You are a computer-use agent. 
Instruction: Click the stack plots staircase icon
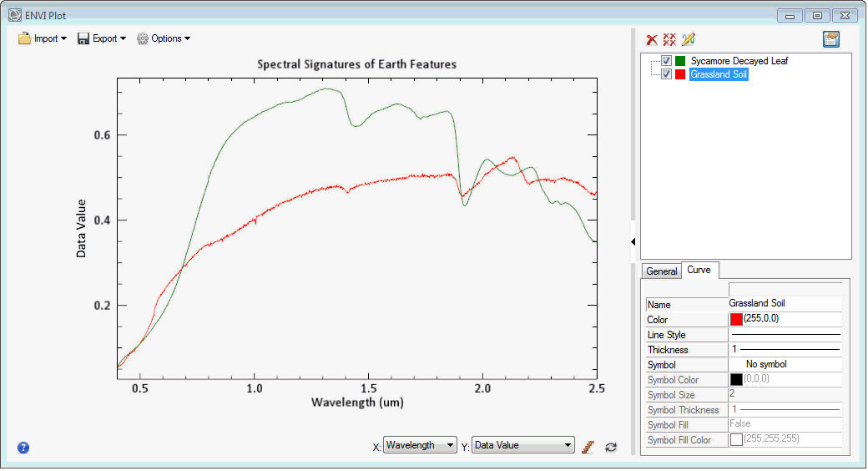pos(588,446)
